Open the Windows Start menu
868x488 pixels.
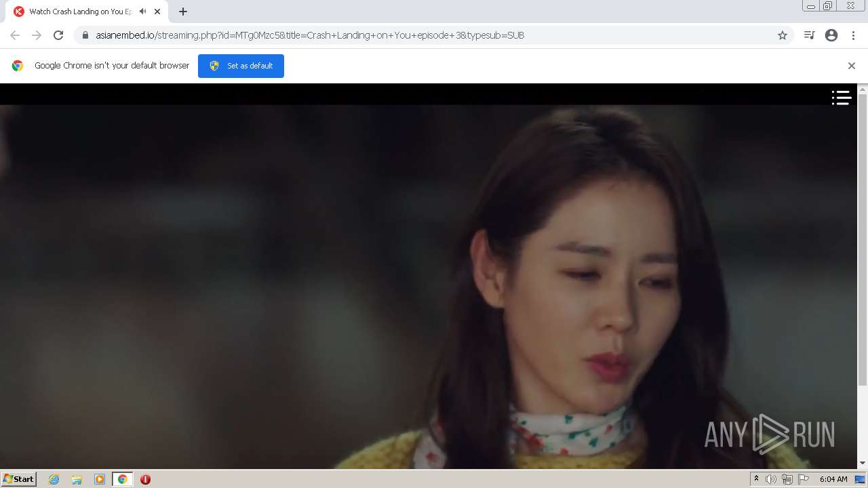(19, 479)
